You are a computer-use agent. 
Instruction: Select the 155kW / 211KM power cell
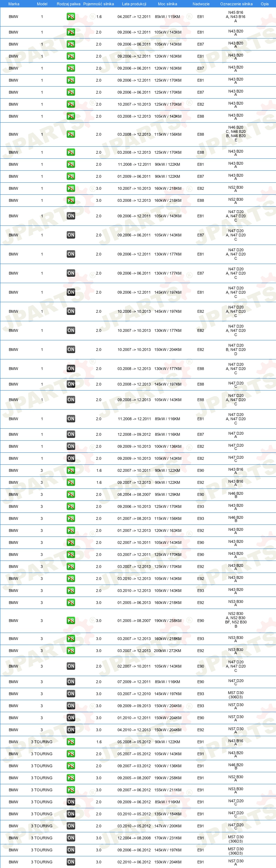pos(168,790)
